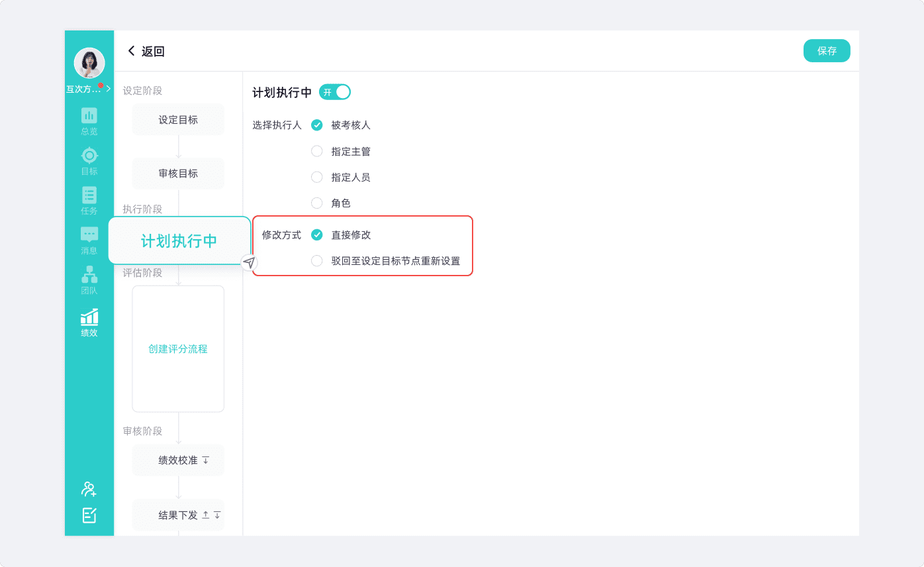
Task: Click the 审核阶段 stage label
Action: 142,431
